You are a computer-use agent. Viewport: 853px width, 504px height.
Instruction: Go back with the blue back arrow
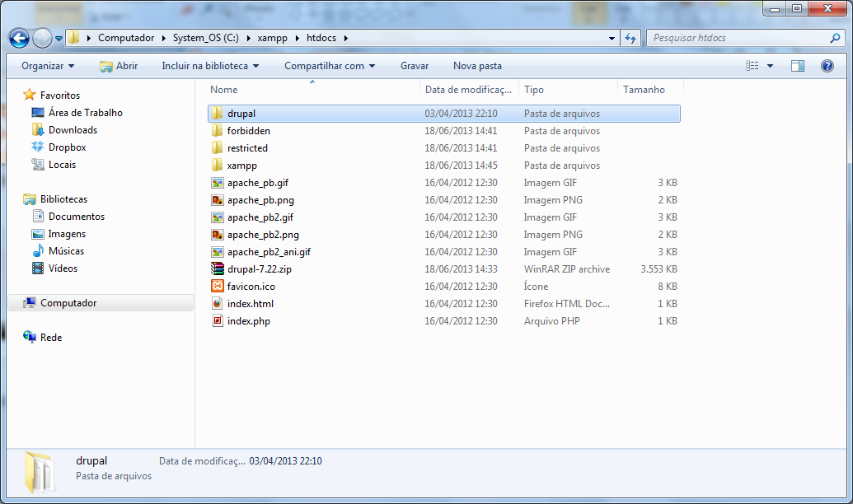click(19, 38)
